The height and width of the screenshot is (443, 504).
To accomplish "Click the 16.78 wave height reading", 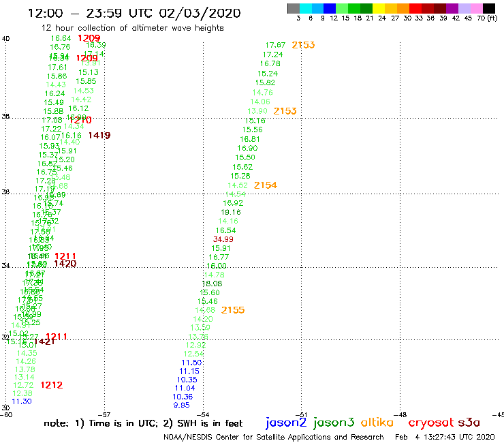I will pyautogui.click(x=270, y=64).
